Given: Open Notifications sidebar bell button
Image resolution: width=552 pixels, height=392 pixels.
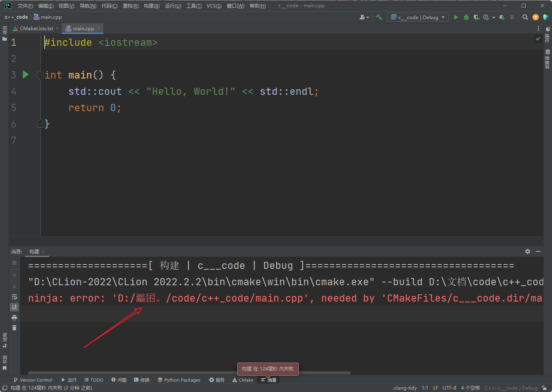Looking at the screenshot, I should (548, 34).
